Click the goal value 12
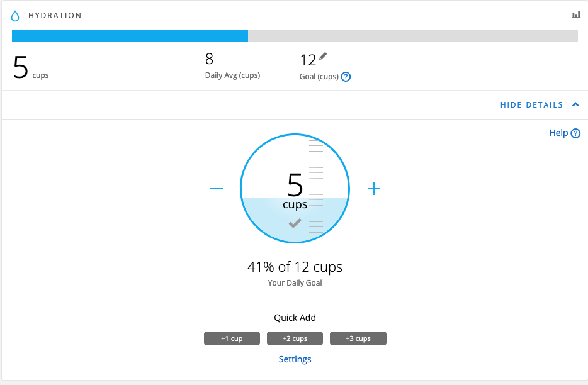588x385 pixels. click(308, 60)
